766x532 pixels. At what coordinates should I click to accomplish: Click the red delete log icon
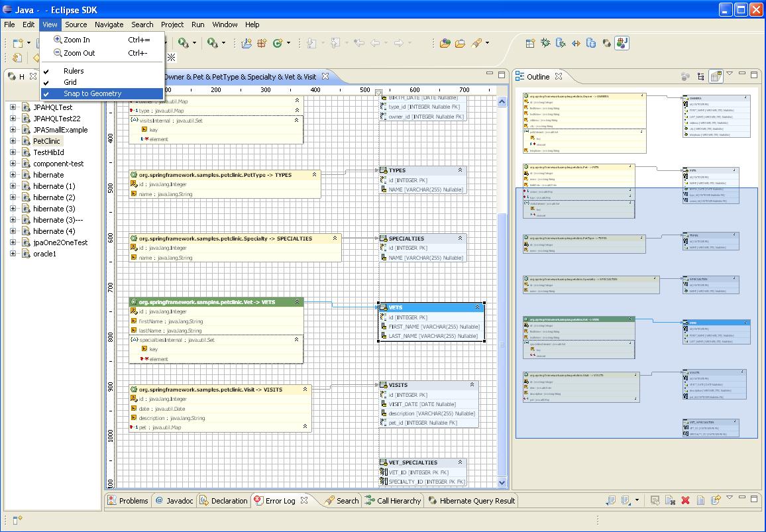pos(685,501)
